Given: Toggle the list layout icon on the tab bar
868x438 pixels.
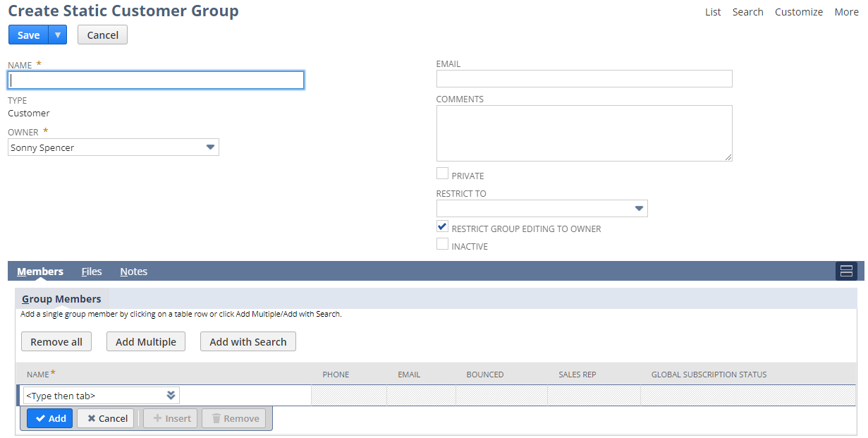Looking at the screenshot, I should pos(846,271).
